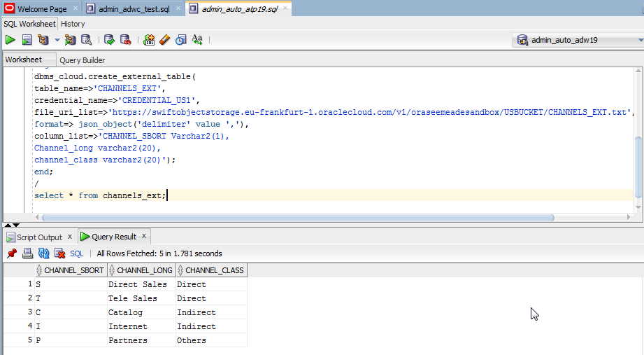Image resolution: width=644 pixels, height=355 pixels.
Task: Switch to the Query Builder tab
Action: (83, 60)
